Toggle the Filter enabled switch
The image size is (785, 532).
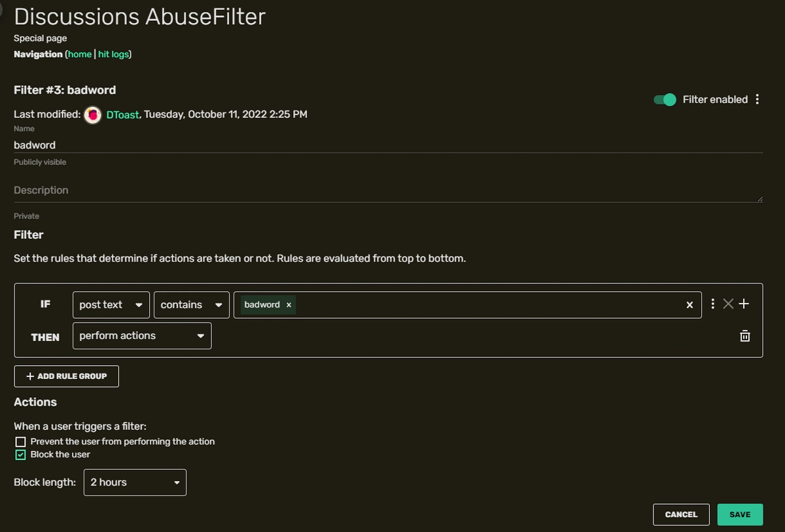(665, 99)
